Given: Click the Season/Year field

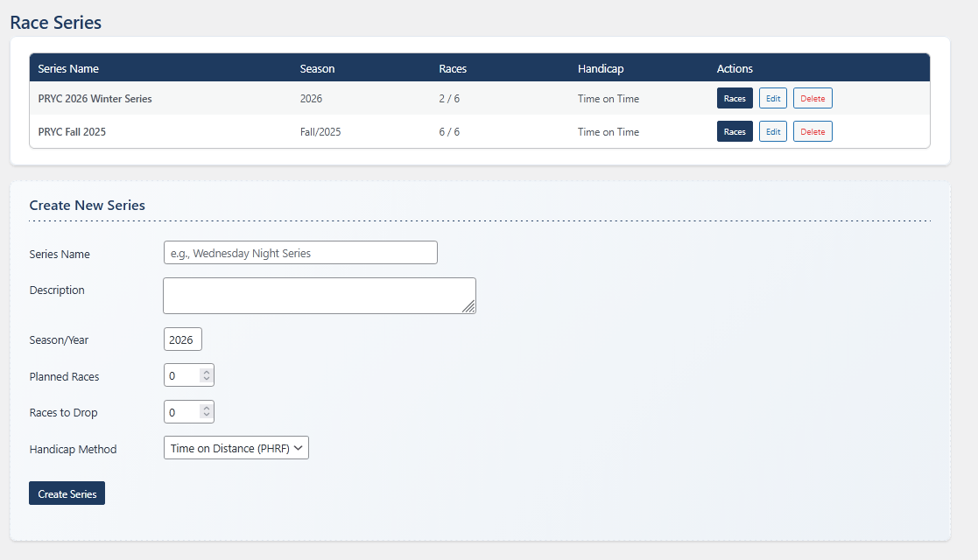Looking at the screenshot, I should click(182, 339).
